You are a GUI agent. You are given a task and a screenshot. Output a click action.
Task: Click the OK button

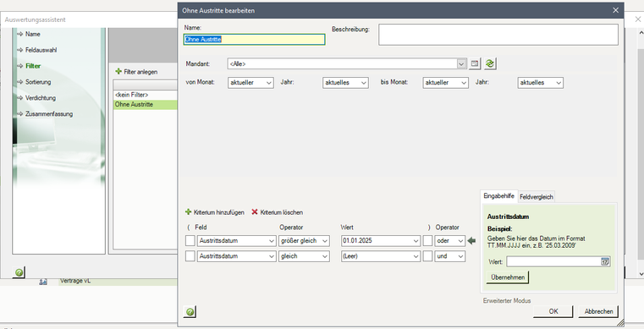pos(553,311)
